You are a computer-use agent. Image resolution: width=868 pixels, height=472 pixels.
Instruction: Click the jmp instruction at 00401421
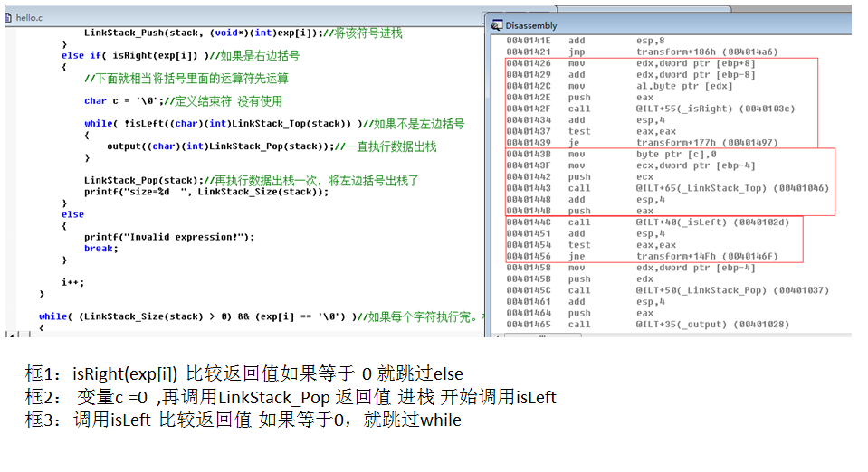coord(642,52)
